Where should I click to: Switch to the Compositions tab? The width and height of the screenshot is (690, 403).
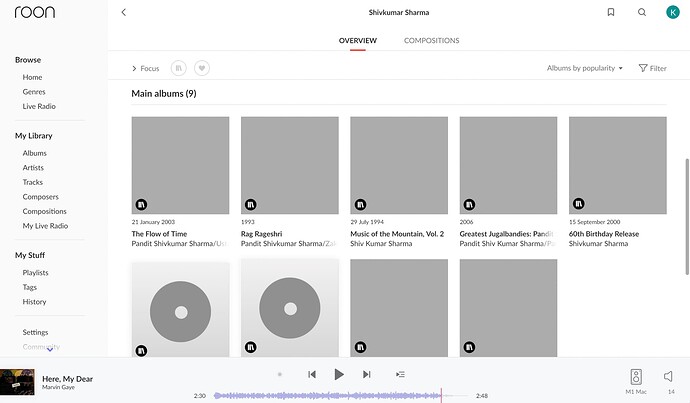pyautogui.click(x=432, y=40)
